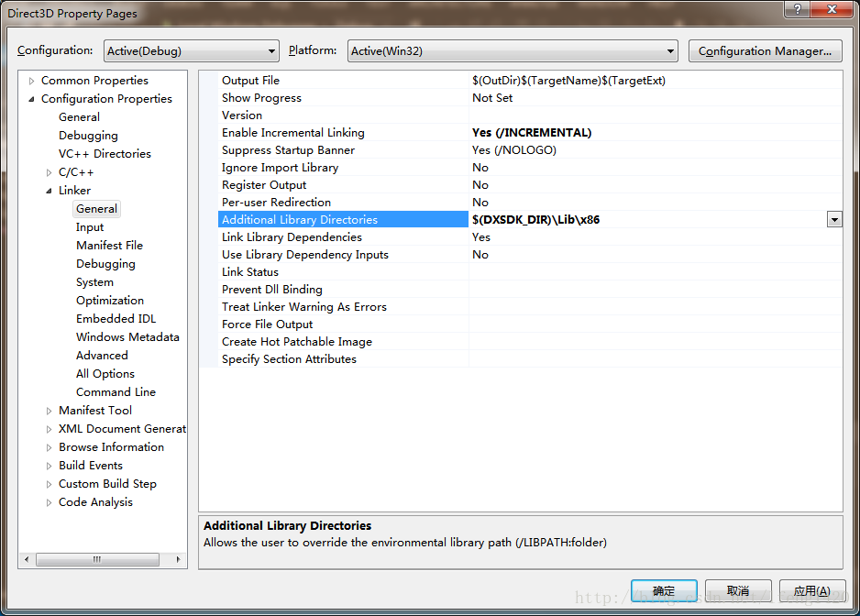Expand the C/C++ node arrow
The width and height of the screenshot is (860, 616).
click(49, 172)
